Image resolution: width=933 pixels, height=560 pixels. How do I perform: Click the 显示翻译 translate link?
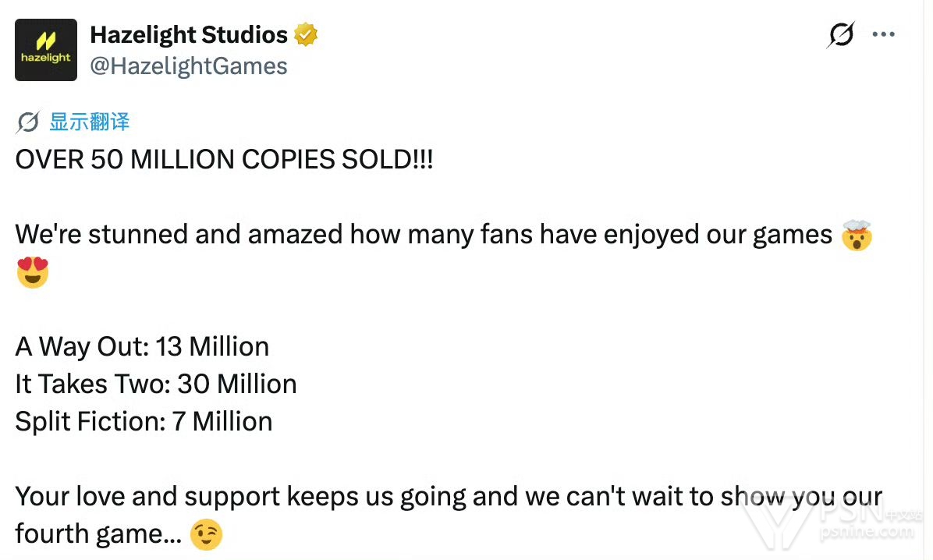89,122
